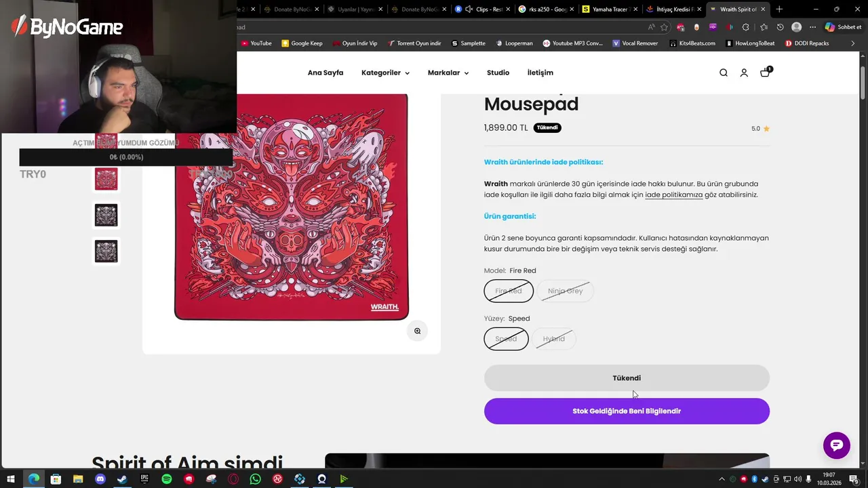The width and height of the screenshot is (868, 488).
Task: Switch to the İhtiyaç Kredisi tab
Action: [673, 9]
